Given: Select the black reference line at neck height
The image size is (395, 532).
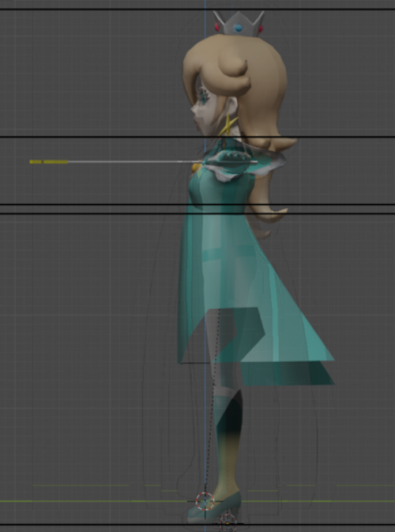Looking at the screenshot, I should [x=198, y=137].
